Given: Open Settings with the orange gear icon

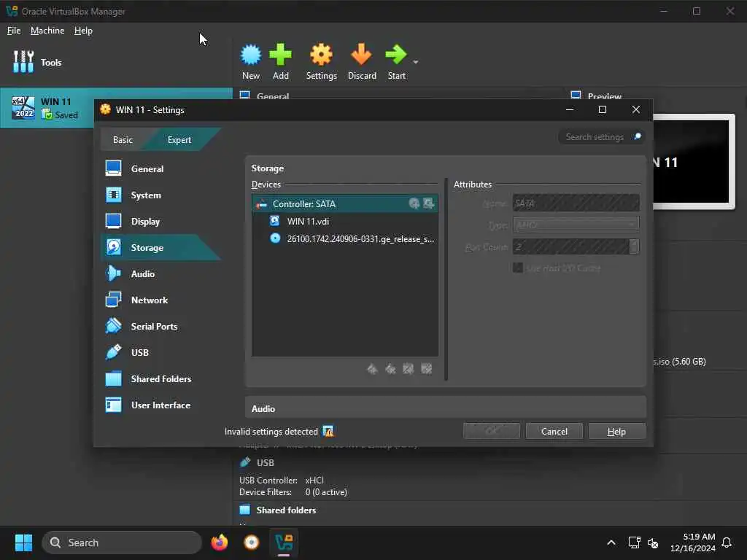Looking at the screenshot, I should click(321, 55).
